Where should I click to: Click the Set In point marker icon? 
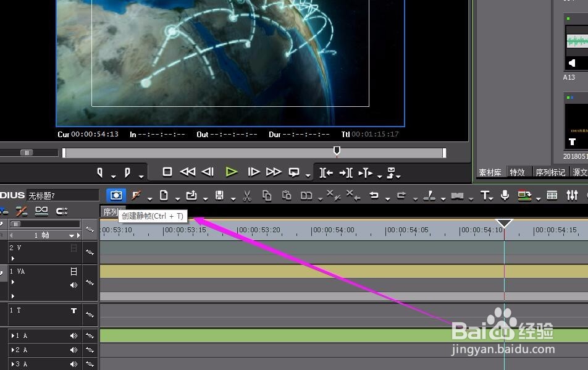tap(100, 173)
